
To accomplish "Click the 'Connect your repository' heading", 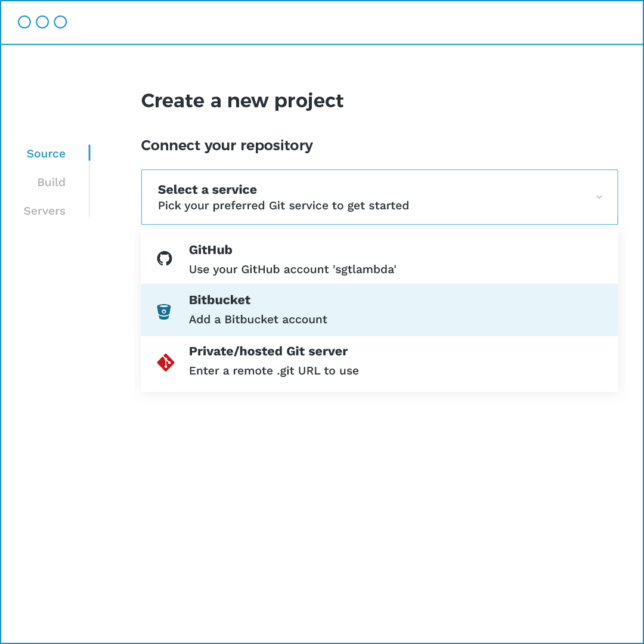I will 227,145.
